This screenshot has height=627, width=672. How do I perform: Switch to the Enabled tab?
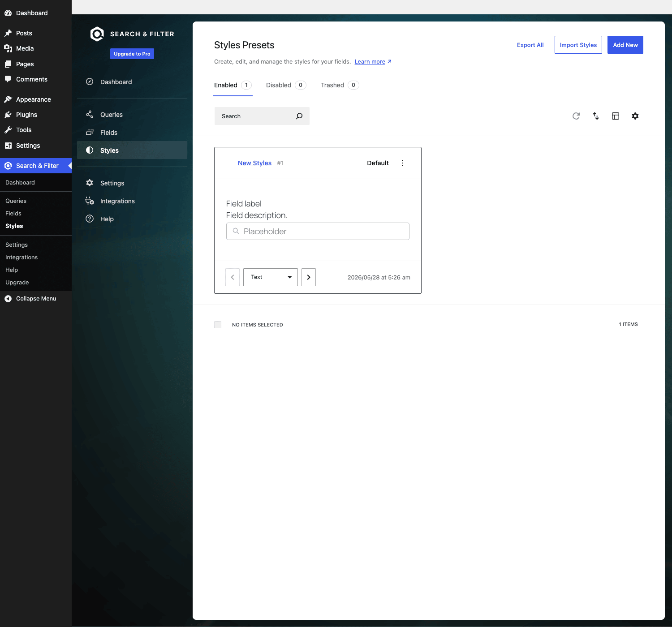[233, 85]
